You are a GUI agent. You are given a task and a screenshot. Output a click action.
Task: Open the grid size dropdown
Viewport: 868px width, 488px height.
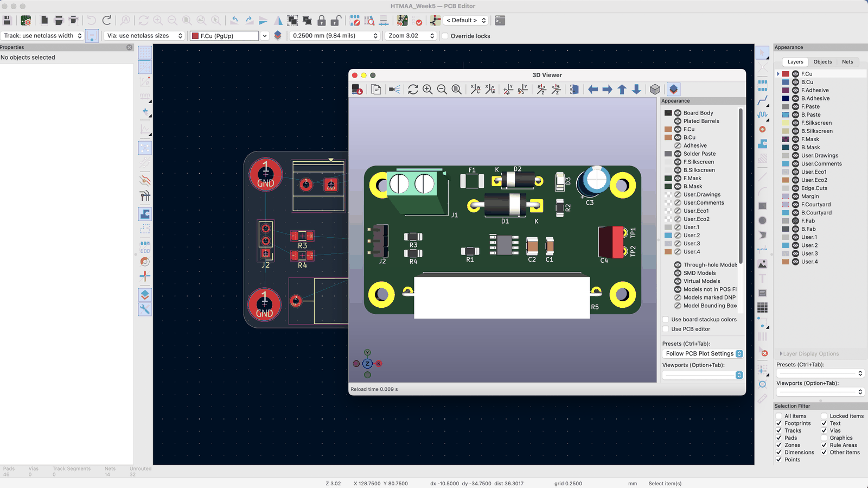point(334,36)
